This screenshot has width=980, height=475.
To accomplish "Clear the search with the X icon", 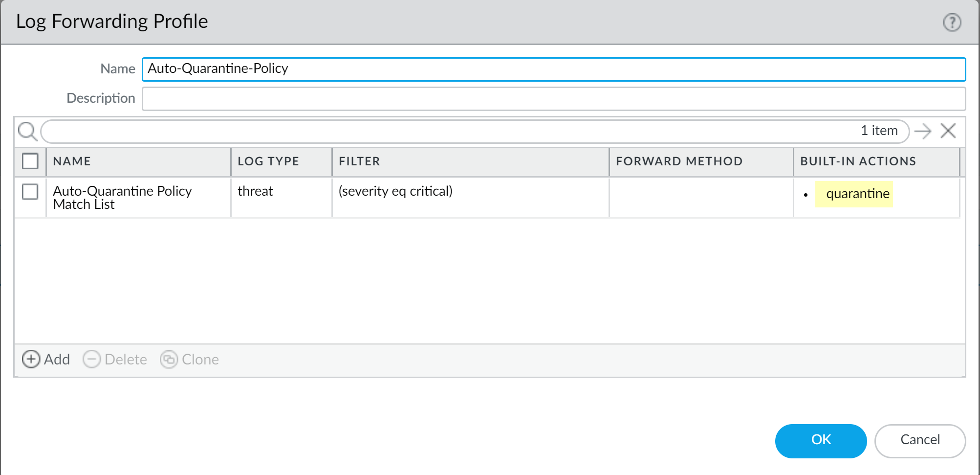I will point(948,131).
